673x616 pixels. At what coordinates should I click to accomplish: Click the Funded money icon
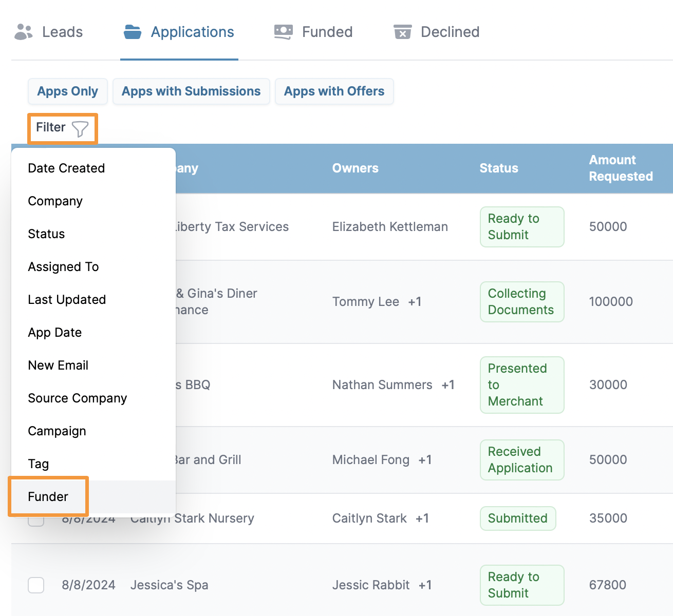point(284,32)
